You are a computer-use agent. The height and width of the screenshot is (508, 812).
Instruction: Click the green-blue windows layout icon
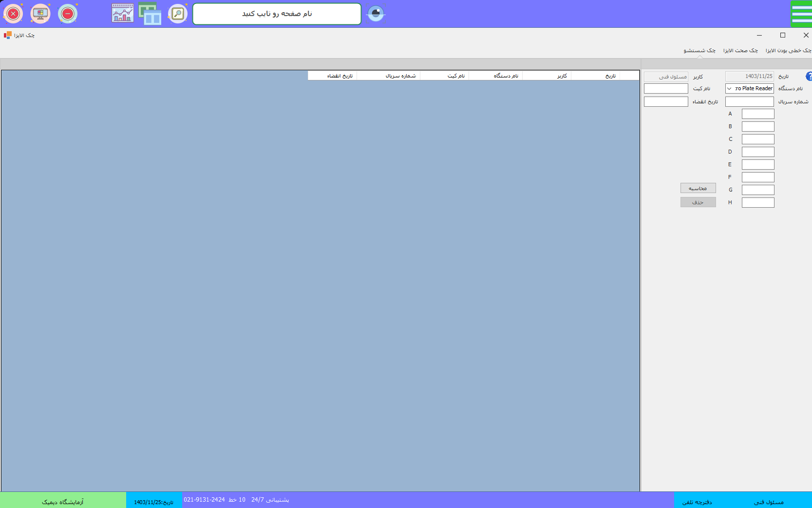(150, 14)
